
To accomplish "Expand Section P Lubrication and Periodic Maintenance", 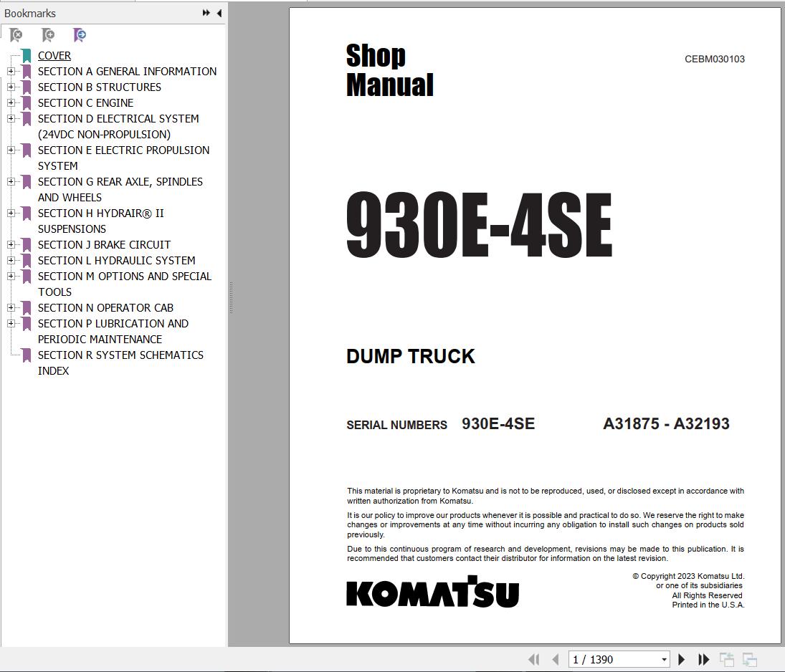I will click(x=11, y=323).
